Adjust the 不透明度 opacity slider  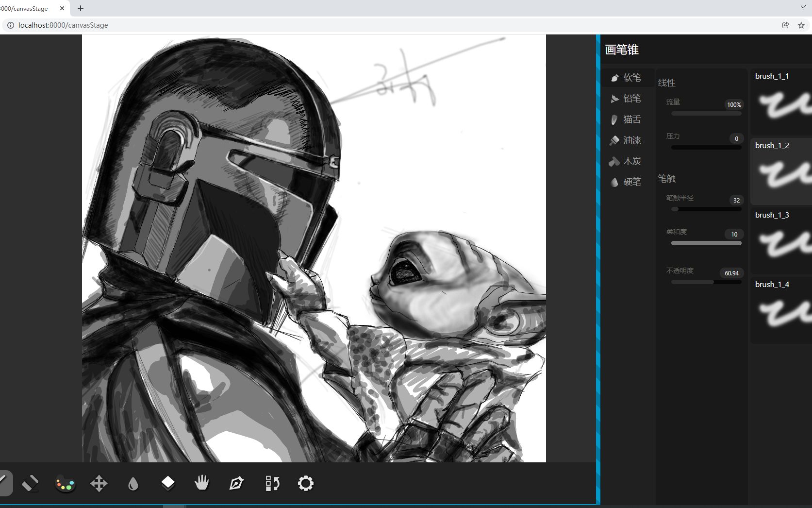click(706, 282)
